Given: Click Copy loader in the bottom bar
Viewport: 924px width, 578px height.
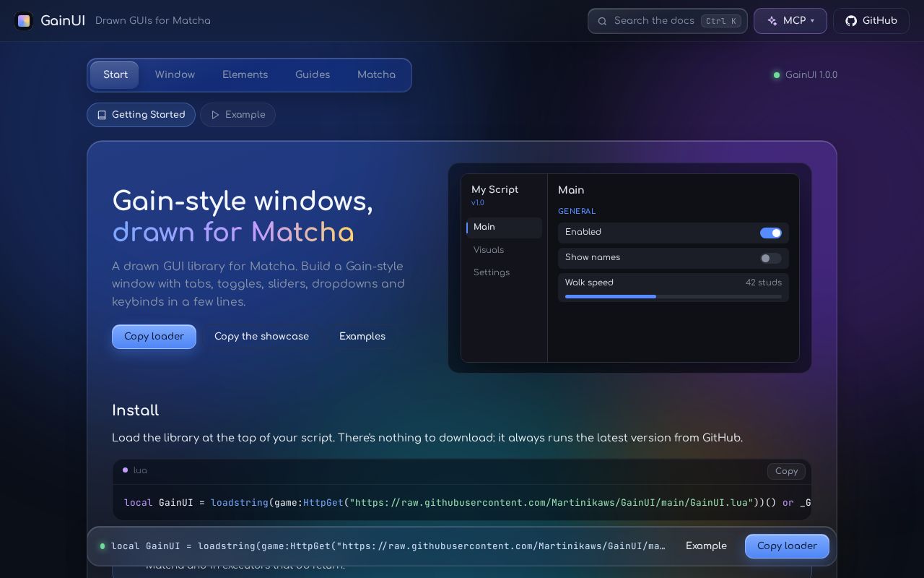Looking at the screenshot, I should (x=787, y=546).
